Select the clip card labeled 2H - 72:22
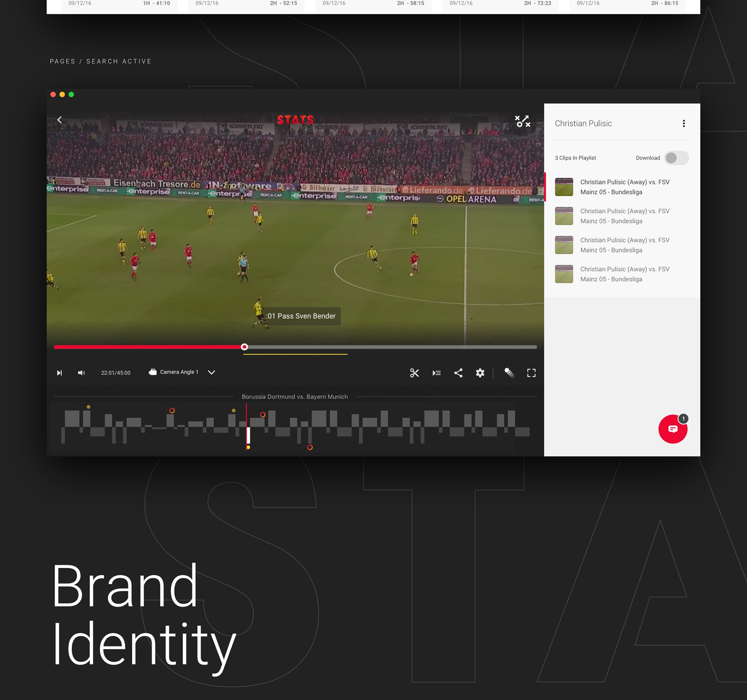This screenshot has height=700, width=747. point(500,5)
